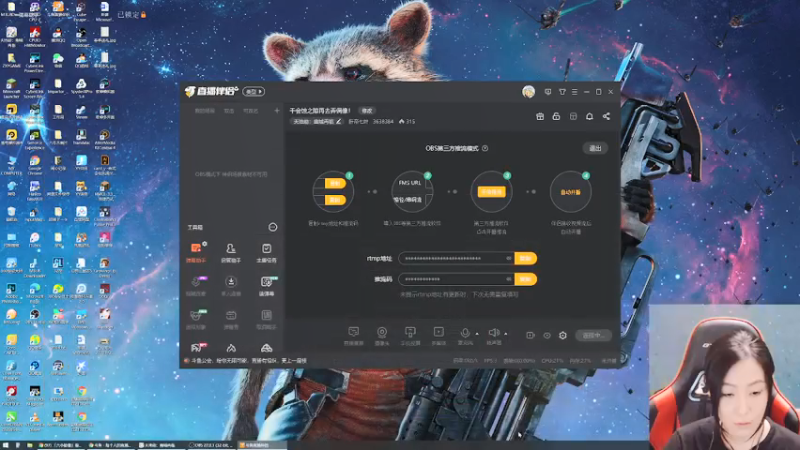Click the microphone icon in the bottom toolbar
Image resolution: width=800 pixels, height=450 pixels.
pyautogui.click(x=464, y=335)
